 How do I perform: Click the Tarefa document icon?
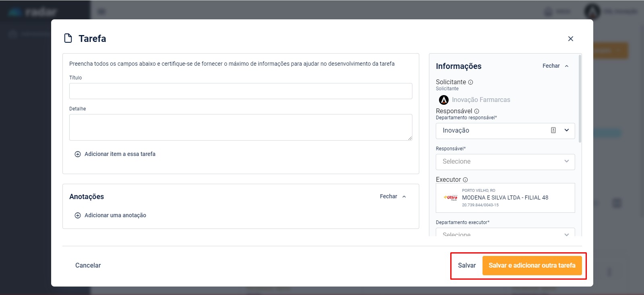pyautogui.click(x=68, y=38)
